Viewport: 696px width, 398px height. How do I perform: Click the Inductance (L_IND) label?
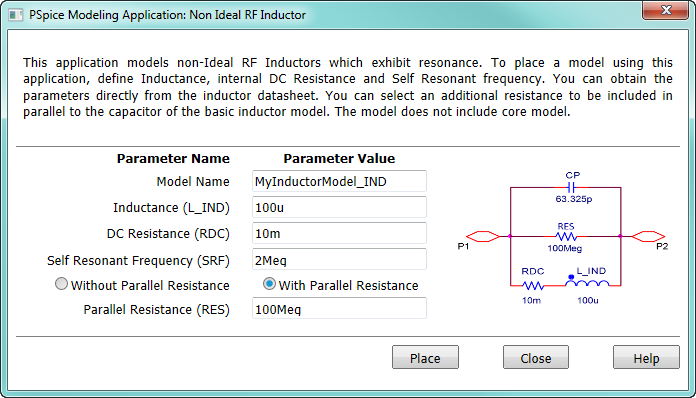[171, 208]
